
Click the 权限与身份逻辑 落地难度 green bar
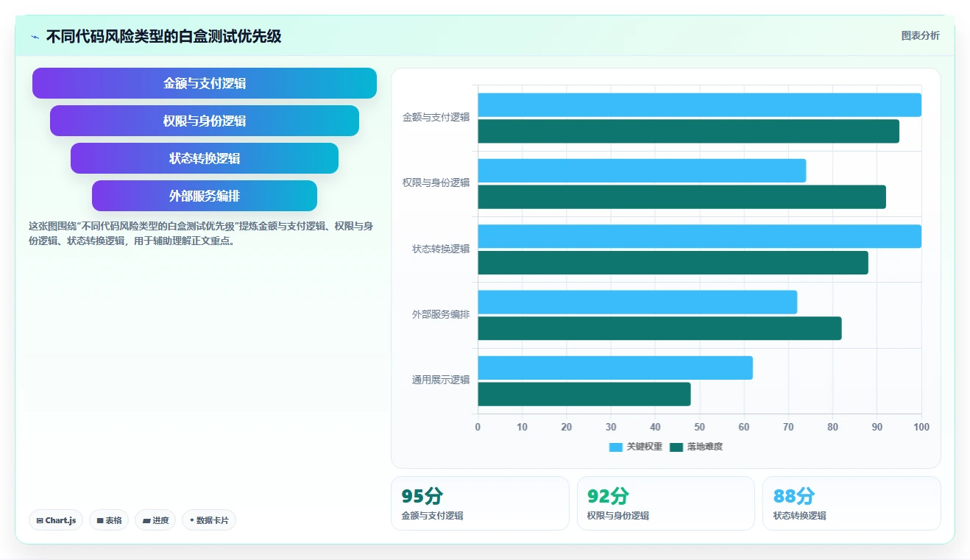[x=682, y=197]
